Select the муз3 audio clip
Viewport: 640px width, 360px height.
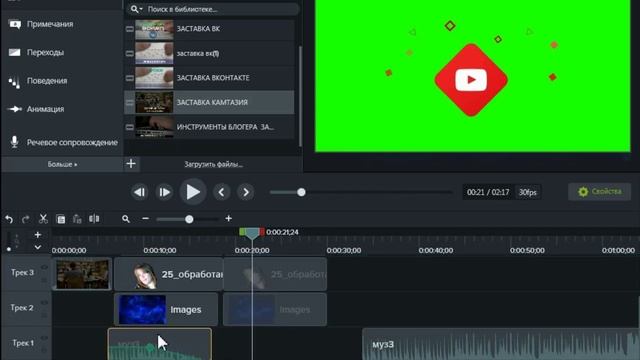[x=501, y=344]
